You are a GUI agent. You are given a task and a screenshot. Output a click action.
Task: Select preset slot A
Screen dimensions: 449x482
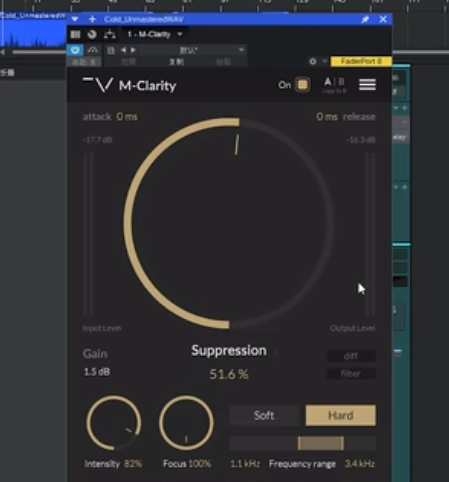(328, 82)
